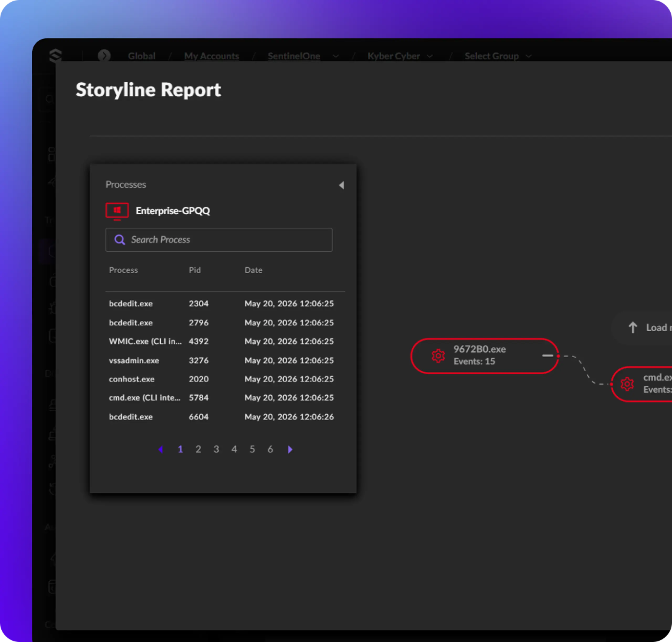Screen dimensions: 672x642
Task: Go to next page of processes
Action: (x=290, y=449)
